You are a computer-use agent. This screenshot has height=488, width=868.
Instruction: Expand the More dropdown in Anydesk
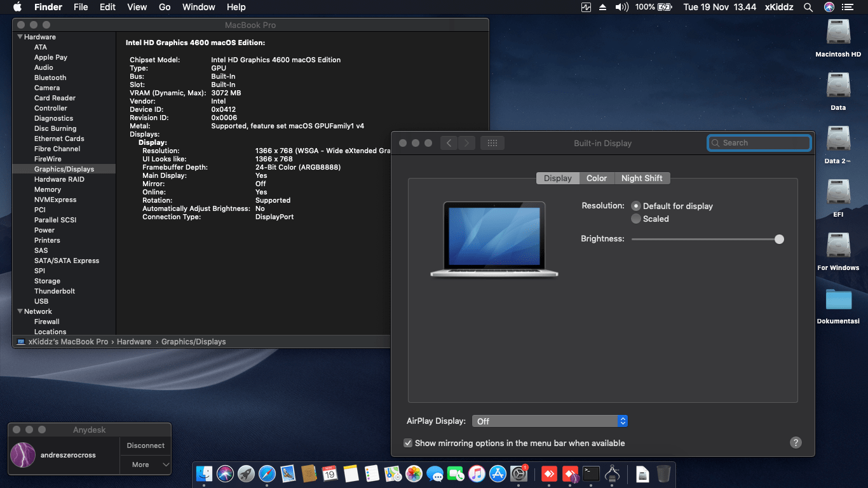point(146,464)
